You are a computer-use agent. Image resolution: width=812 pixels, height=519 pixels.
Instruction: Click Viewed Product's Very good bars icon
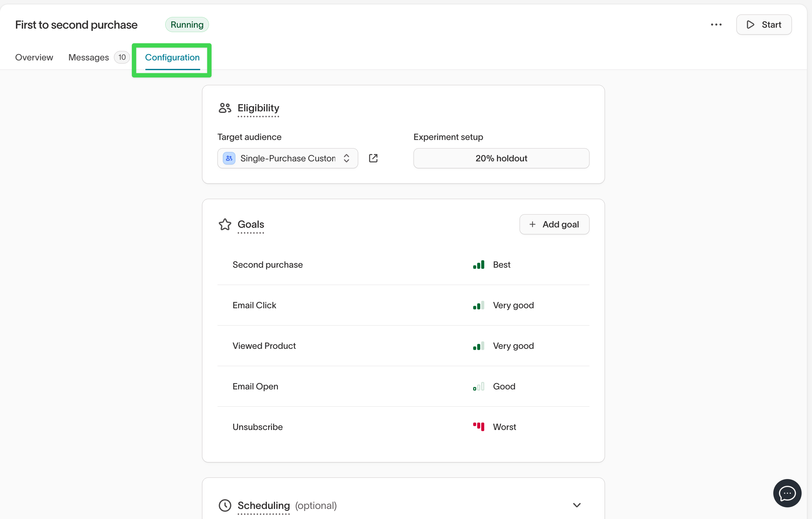(x=478, y=346)
